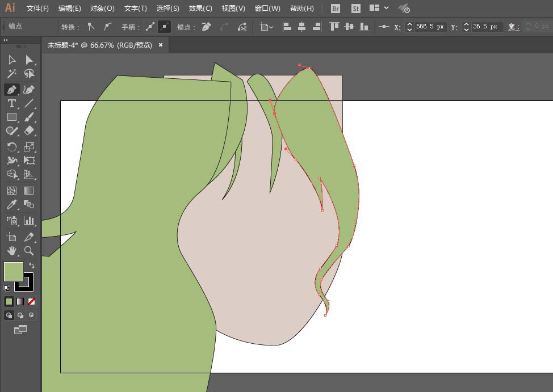This screenshot has width=553, height=392.
Task: Choose the Rotate tool
Action: (11, 147)
